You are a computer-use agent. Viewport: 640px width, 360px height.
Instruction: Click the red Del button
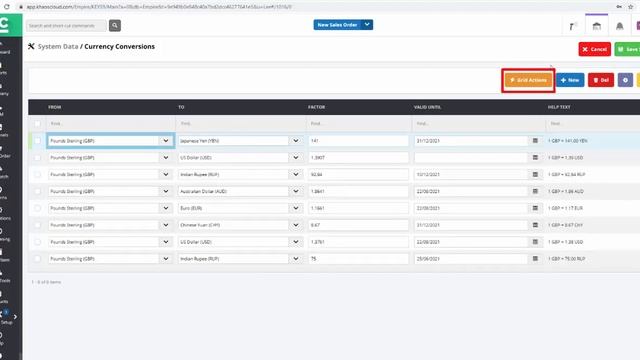click(601, 80)
